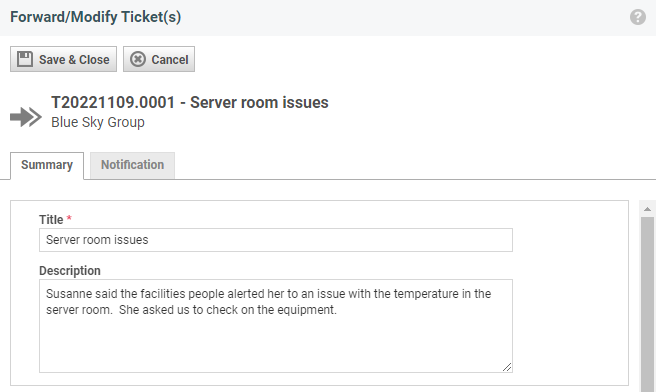Place cursor after 'equipment.' in the description

point(338,310)
